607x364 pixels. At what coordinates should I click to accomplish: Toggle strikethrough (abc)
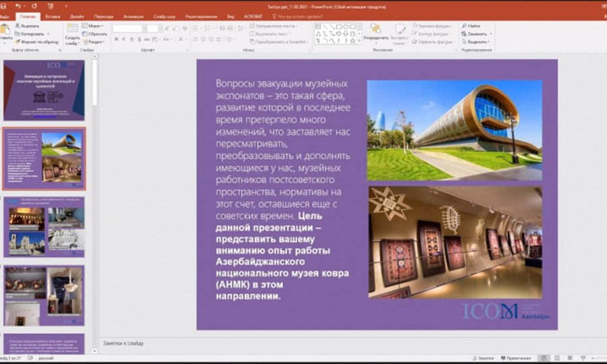(x=147, y=40)
